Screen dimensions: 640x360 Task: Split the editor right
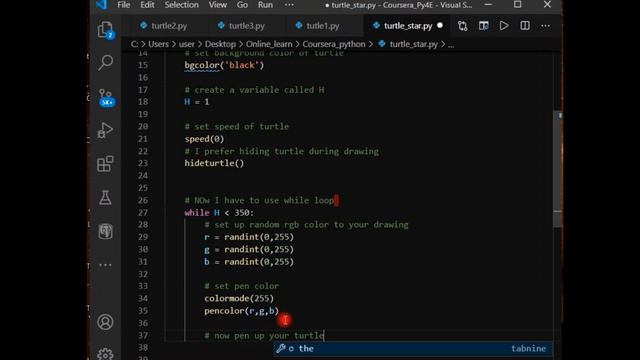525,26
